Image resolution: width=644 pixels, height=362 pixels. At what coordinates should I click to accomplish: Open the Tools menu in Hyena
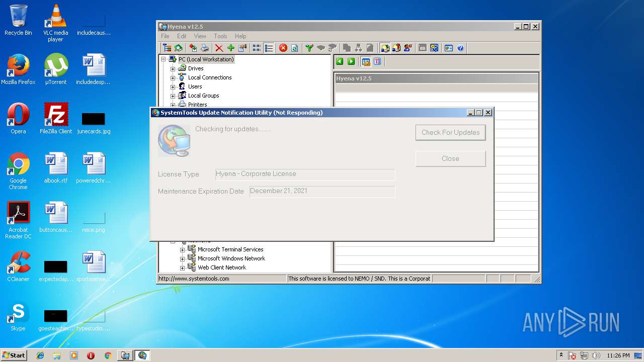click(220, 36)
